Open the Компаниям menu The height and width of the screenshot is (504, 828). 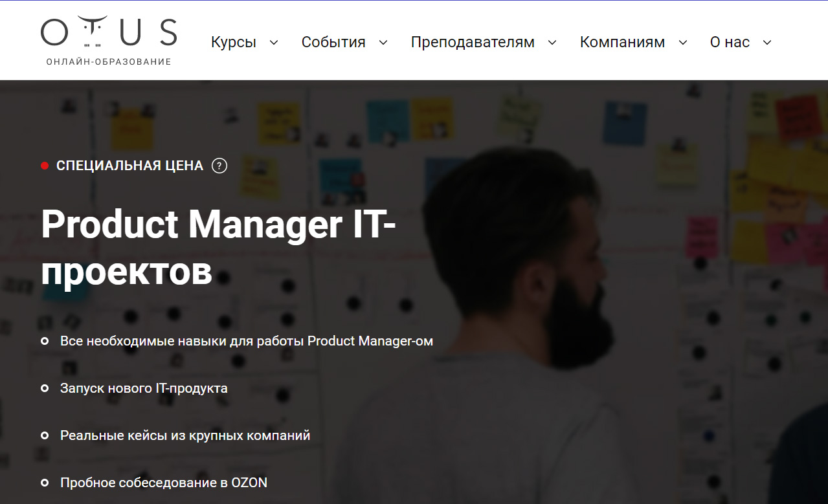pyautogui.click(x=622, y=42)
